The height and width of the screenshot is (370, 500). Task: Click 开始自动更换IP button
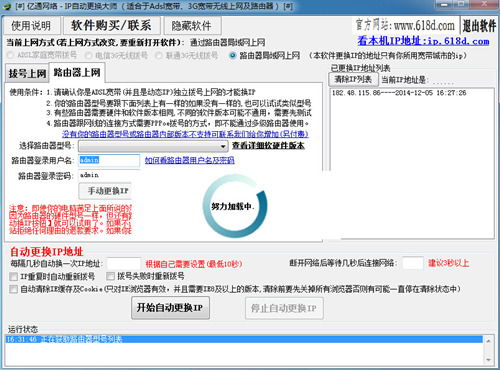170,308
